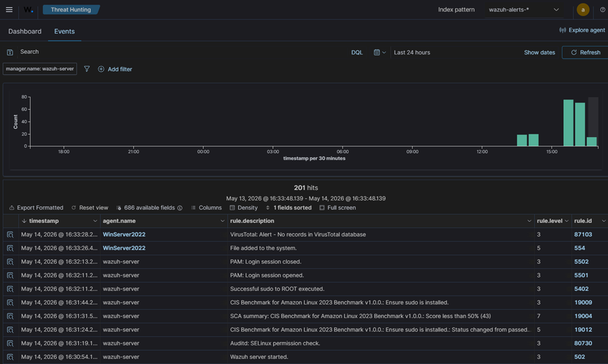Open the rule.level column header menu
Screen dimensions: 608x364
click(566, 221)
